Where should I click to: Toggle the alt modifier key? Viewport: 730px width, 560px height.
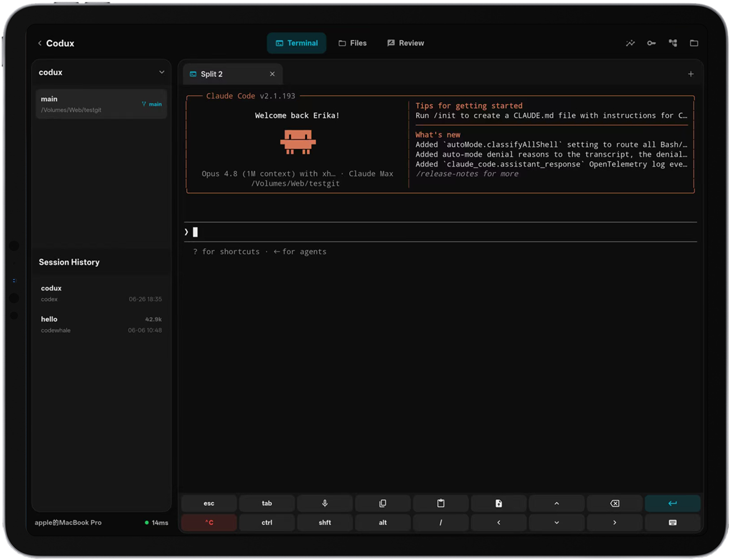click(383, 523)
